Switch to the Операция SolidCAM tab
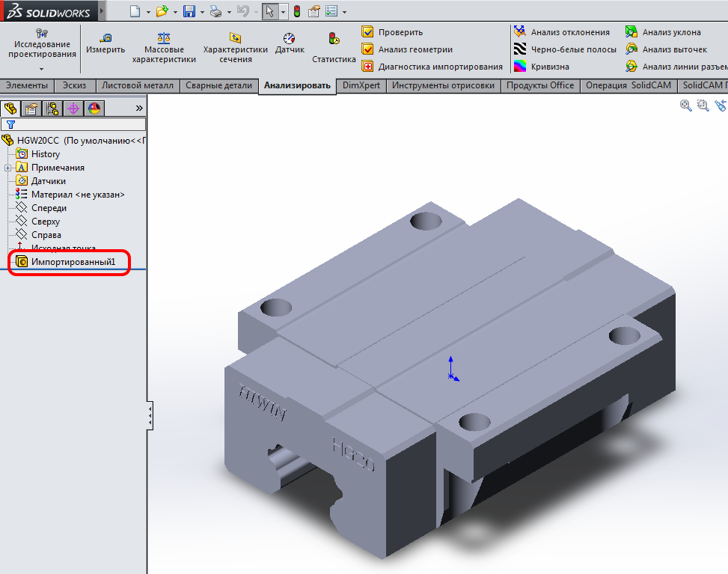The width and height of the screenshot is (728, 574). (x=628, y=85)
